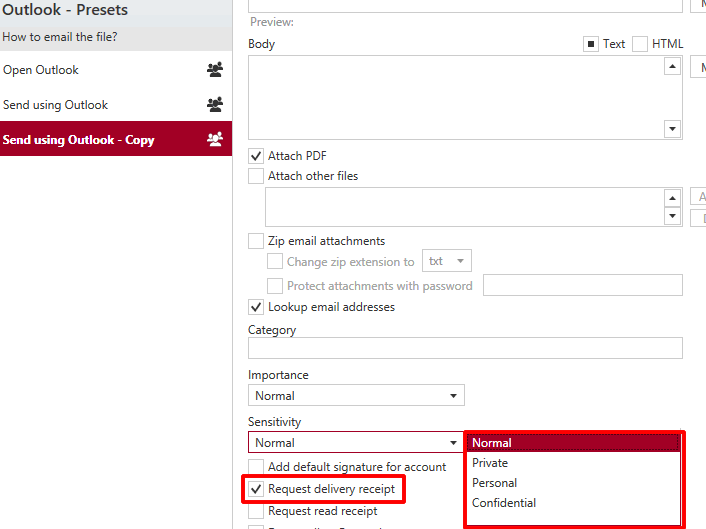
Task: Open zip extension txt dropdown
Action: (x=447, y=261)
